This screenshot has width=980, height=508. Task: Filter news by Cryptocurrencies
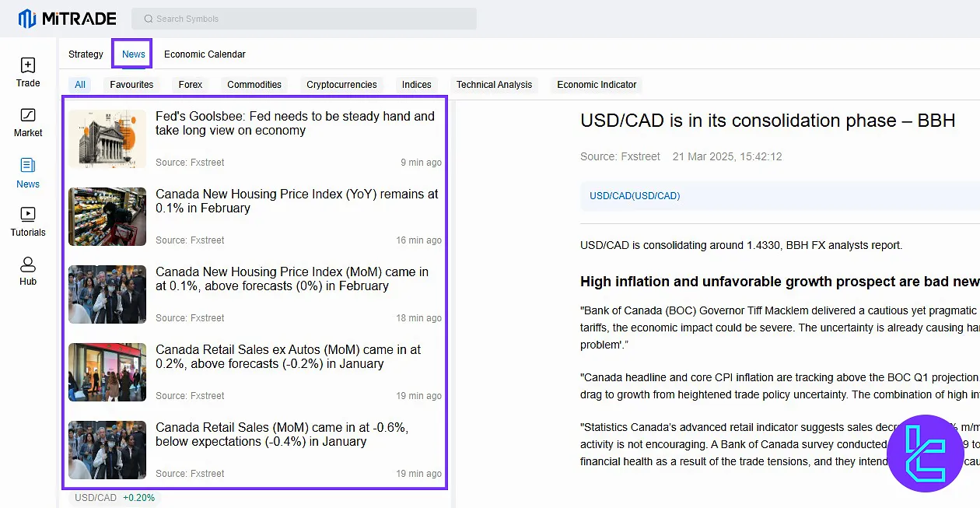341,85
